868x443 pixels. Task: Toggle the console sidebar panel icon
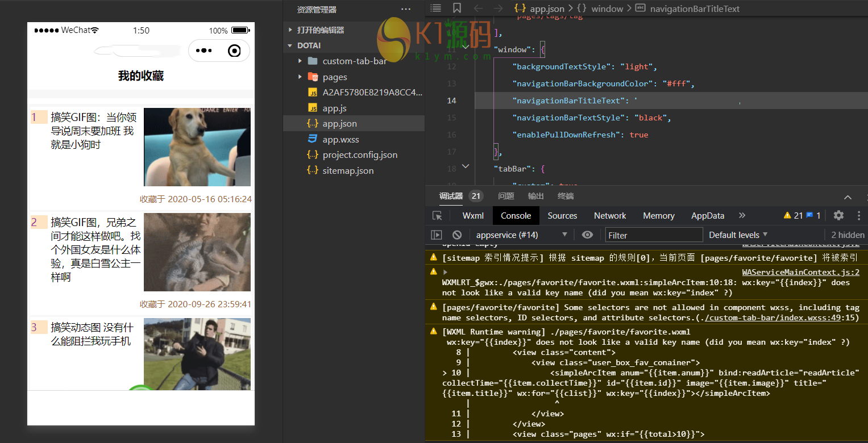(x=437, y=235)
